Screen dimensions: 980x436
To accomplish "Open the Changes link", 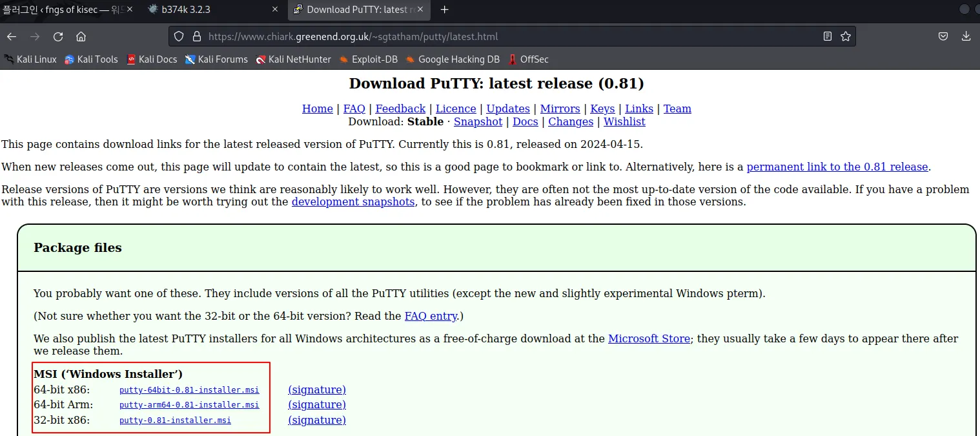I will (x=571, y=121).
